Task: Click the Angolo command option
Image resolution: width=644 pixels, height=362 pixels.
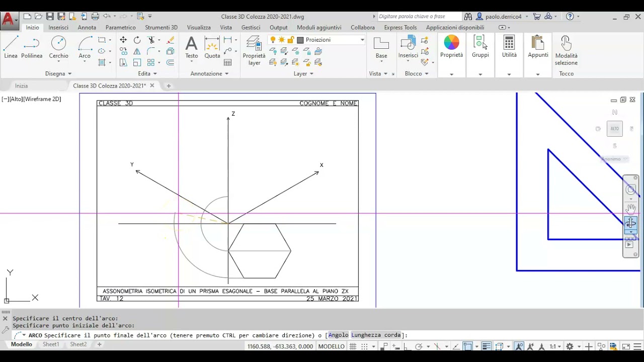Action: coord(338,335)
